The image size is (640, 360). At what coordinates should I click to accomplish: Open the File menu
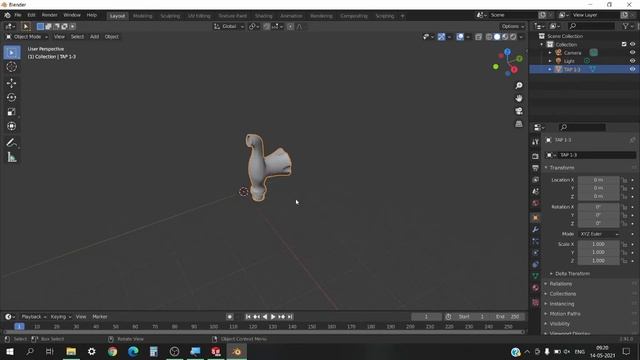(18, 15)
